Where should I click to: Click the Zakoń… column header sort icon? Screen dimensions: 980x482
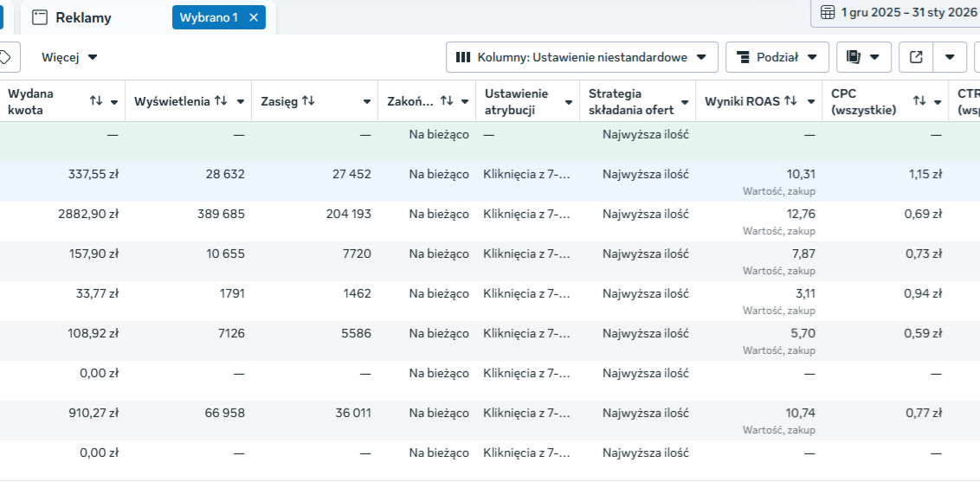(447, 101)
